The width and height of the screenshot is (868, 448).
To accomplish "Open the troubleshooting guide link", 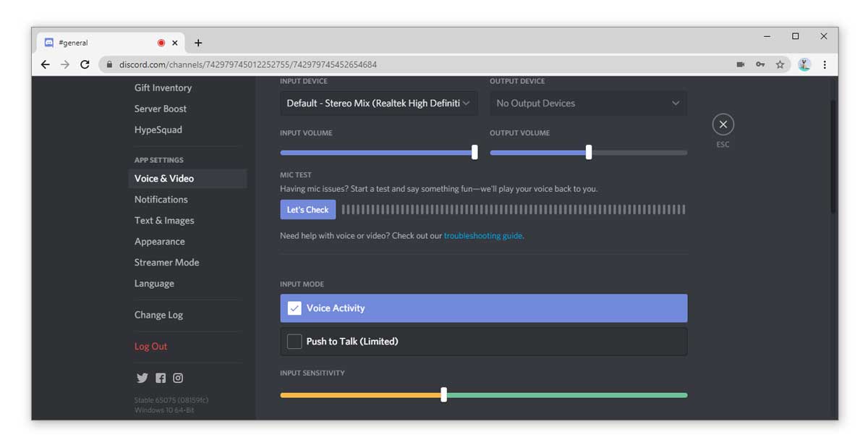I will tap(483, 236).
